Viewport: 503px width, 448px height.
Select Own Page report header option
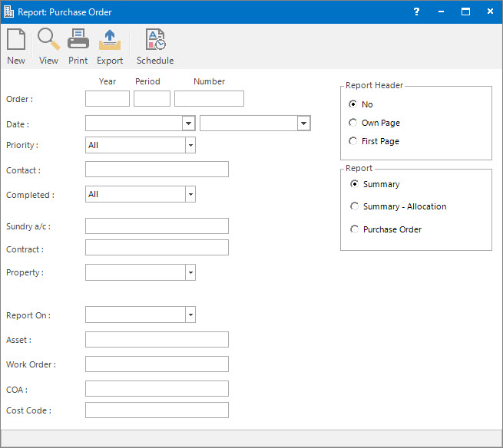tap(353, 123)
